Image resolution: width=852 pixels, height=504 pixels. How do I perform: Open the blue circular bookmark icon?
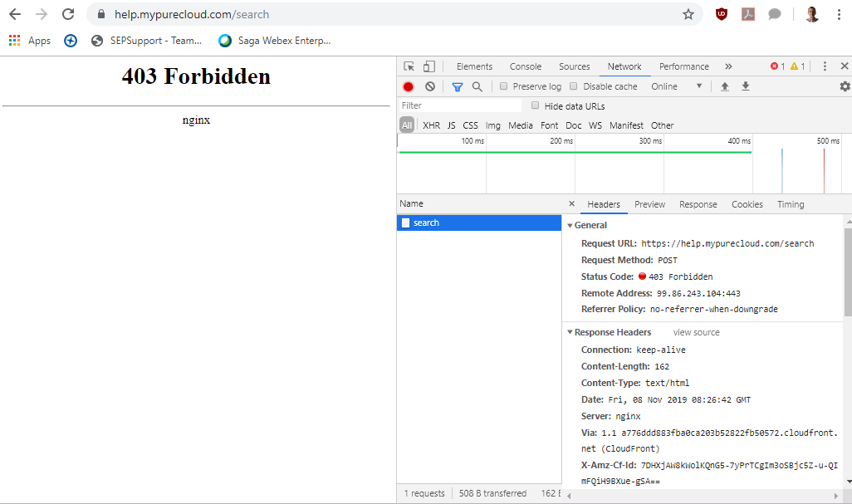click(71, 41)
